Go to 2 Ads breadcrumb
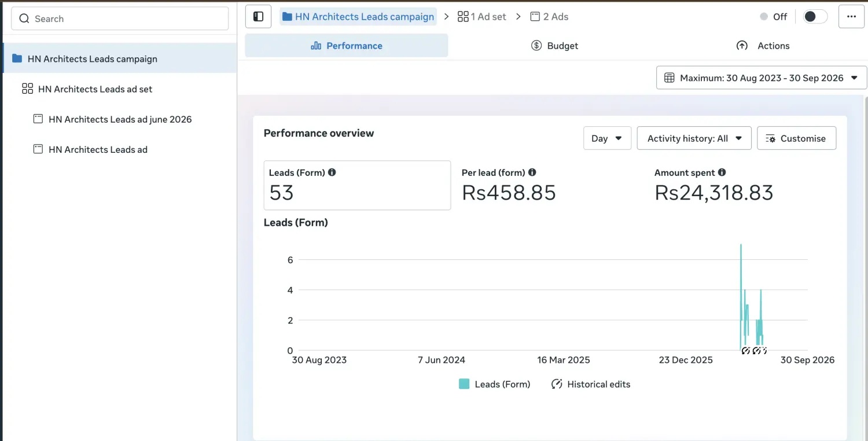 point(549,17)
